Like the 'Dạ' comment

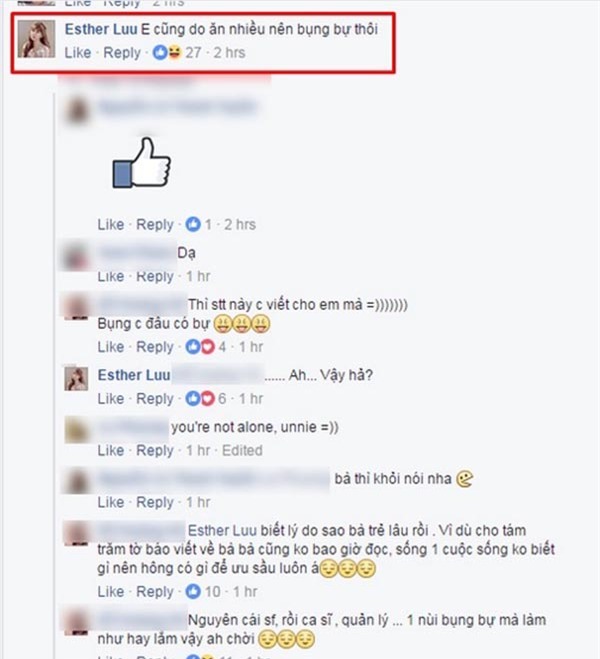(111, 276)
